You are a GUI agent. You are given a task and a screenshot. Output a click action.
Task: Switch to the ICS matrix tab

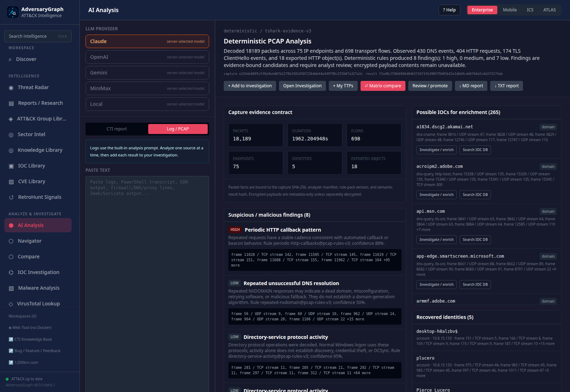pyautogui.click(x=530, y=10)
